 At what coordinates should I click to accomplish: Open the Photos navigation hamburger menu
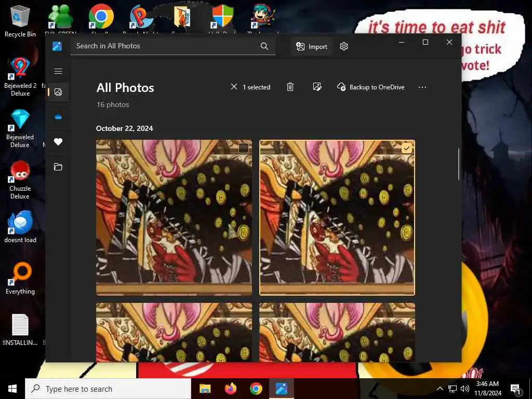point(58,71)
